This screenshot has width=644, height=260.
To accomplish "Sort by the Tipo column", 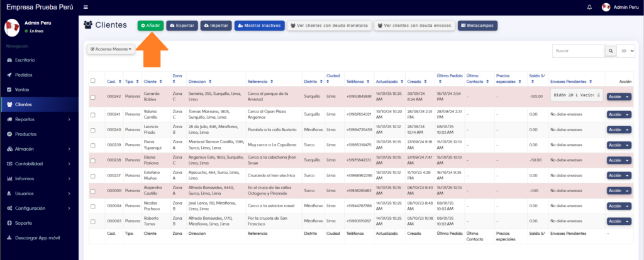I will click(132, 82).
